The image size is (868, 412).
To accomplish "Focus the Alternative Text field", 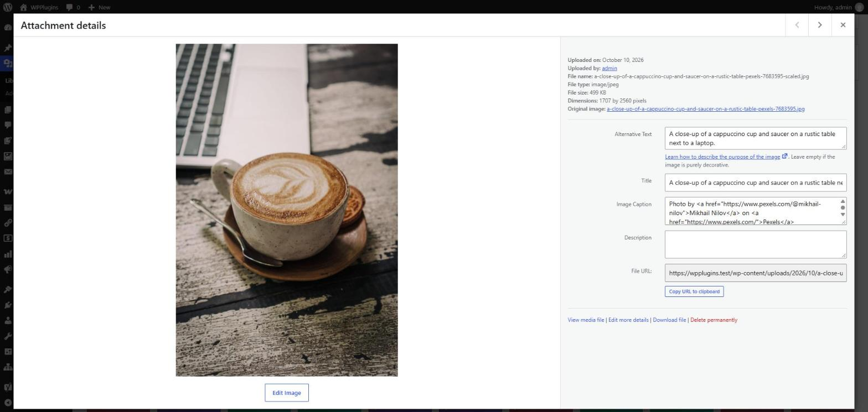I will (x=755, y=138).
